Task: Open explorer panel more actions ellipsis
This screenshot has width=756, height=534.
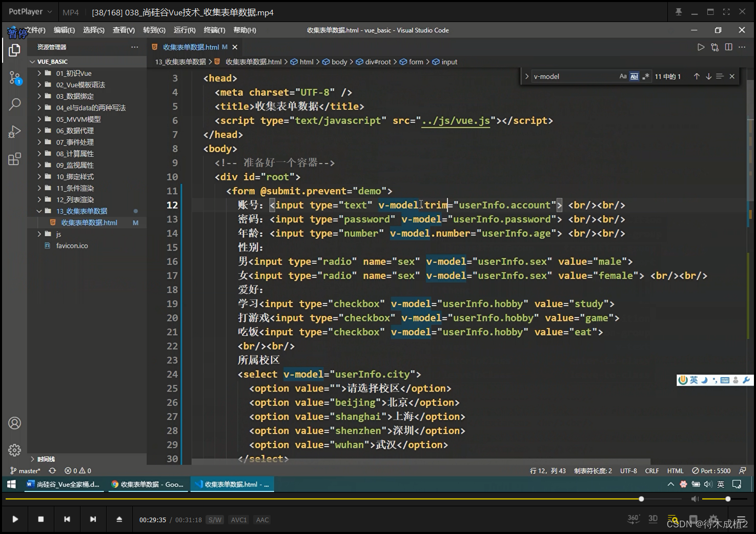Action: [134, 47]
